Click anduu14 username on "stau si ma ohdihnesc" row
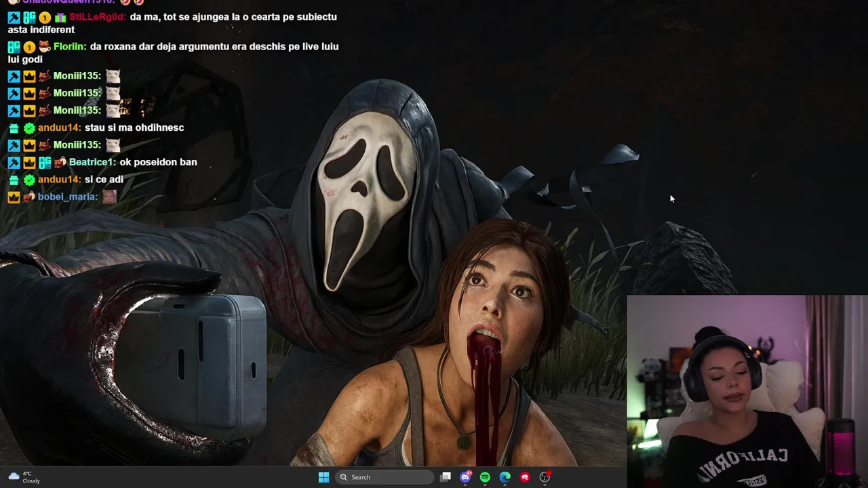The height and width of the screenshot is (488, 868). pos(59,127)
